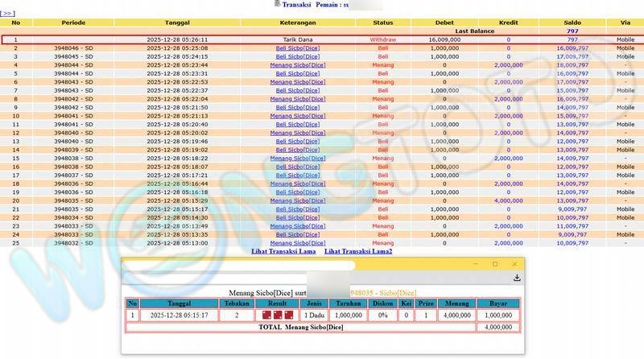Image resolution: width=644 pixels, height=359 pixels.
Task: Open the Beli Sicbo[Dice] link in row 2
Action: (298, 48)
